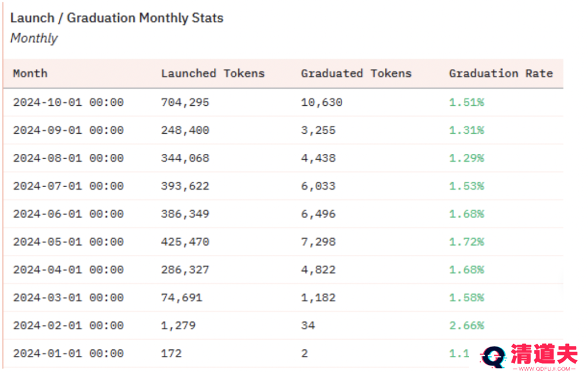Sort the table by Month column header
Screen dimensions: 588x372
click(x=30, y=74)
